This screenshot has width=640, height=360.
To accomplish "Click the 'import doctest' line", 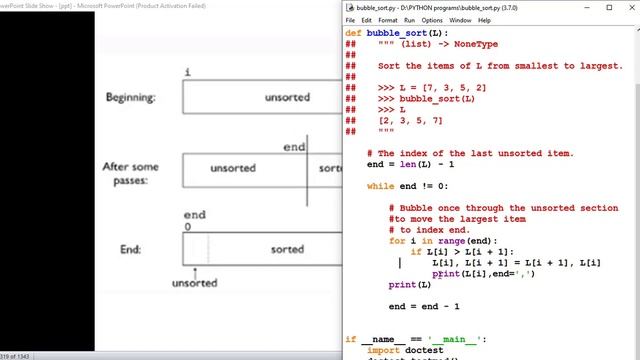I will pyautogui.click(x=405, y=350).
